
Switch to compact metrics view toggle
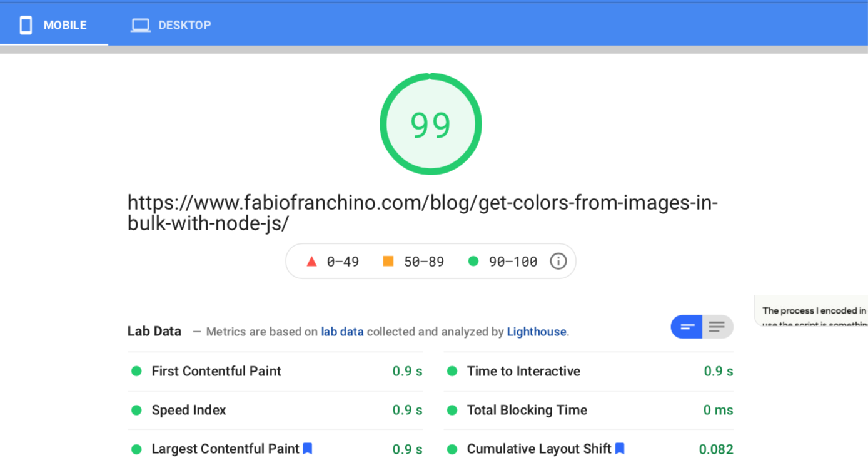(687, 327)
